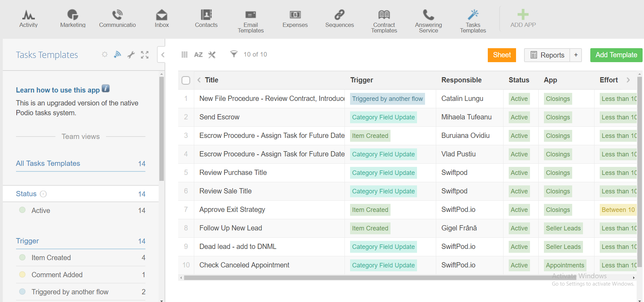
Task: Open the Sequences app icon
Action: [340, 15]
